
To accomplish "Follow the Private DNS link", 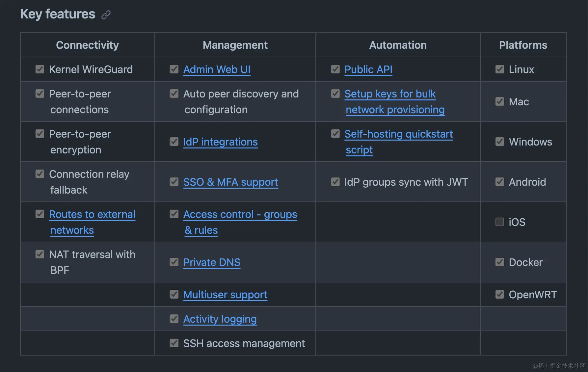I will click(212, 262).
